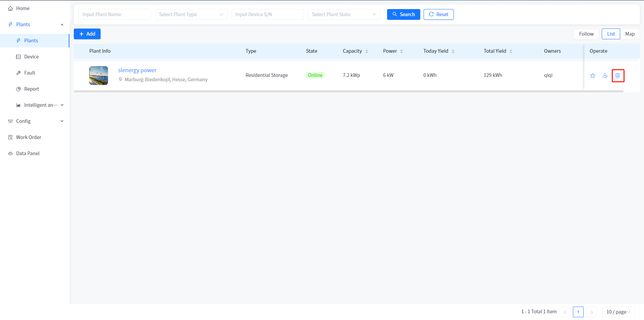Click the trash delete icon for slenergy power
Image resolution: width=644 pixels, height=320 pixels.
618,76
